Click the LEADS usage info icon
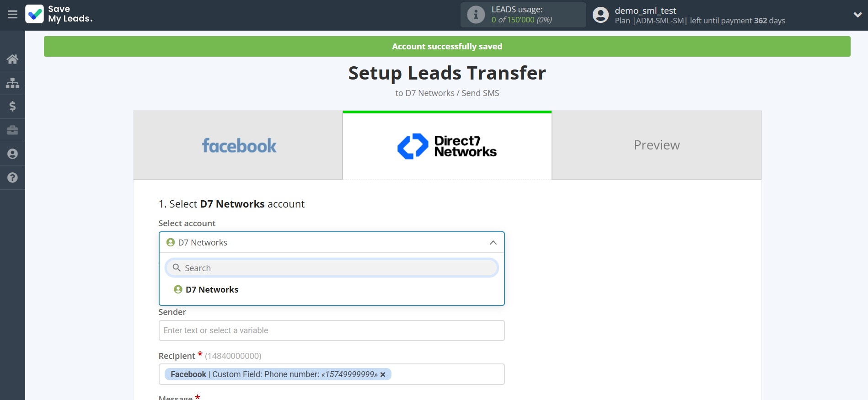 coord(476,15)
